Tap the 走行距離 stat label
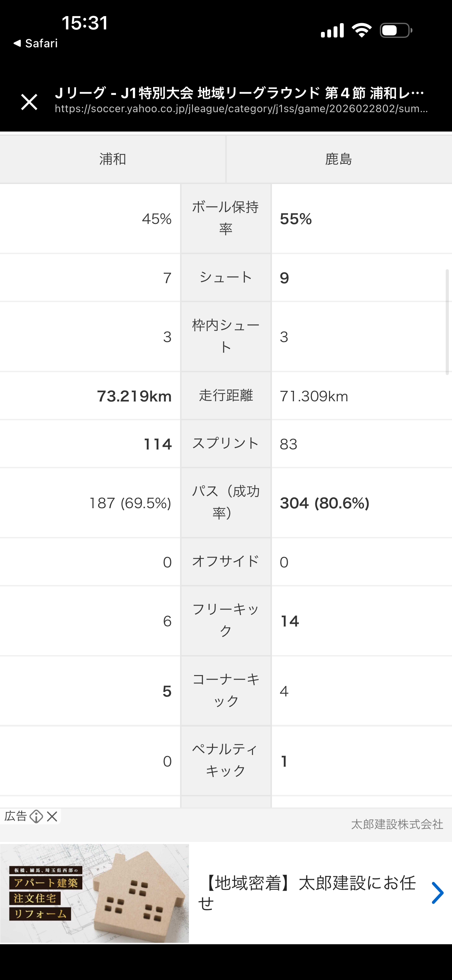This screenshot has width=452, height=980. [226, 396]
